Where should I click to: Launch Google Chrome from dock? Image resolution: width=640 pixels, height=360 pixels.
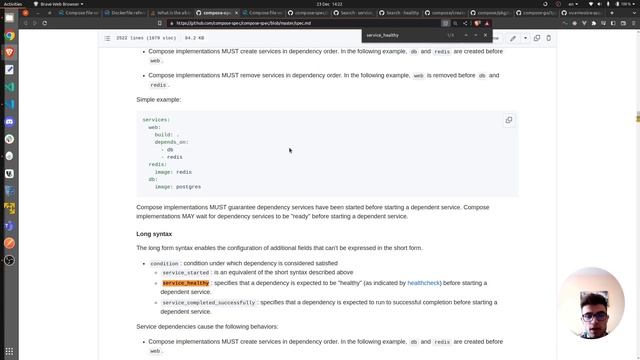[x=9, y=36]
